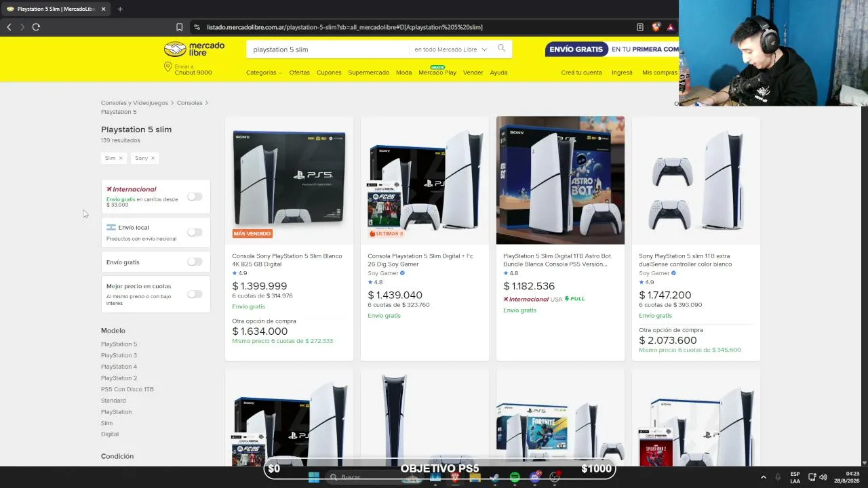
Task: Click the delivery location pin icon
Action: 167,67
